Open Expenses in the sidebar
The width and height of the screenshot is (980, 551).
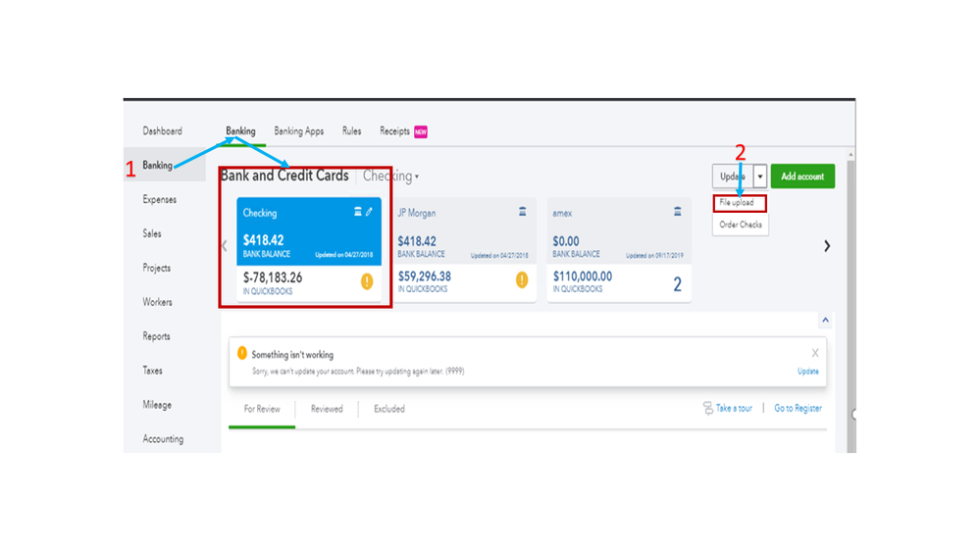pos(159,200)
